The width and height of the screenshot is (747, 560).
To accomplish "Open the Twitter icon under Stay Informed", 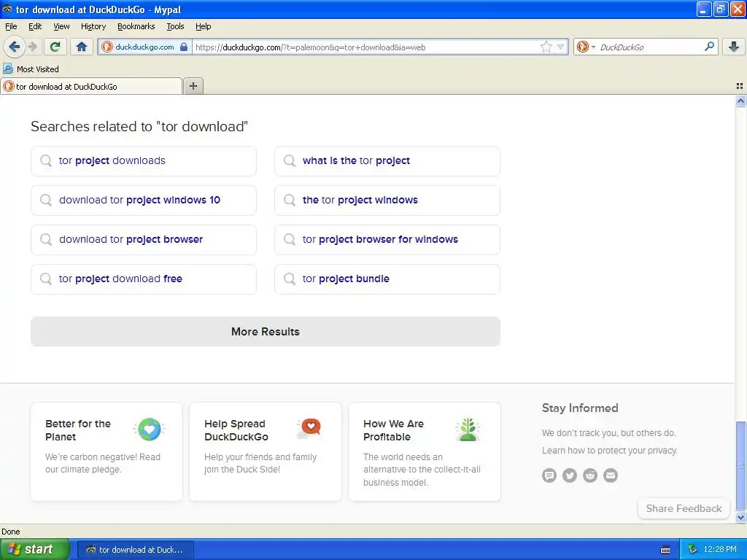I will [570, 475].
